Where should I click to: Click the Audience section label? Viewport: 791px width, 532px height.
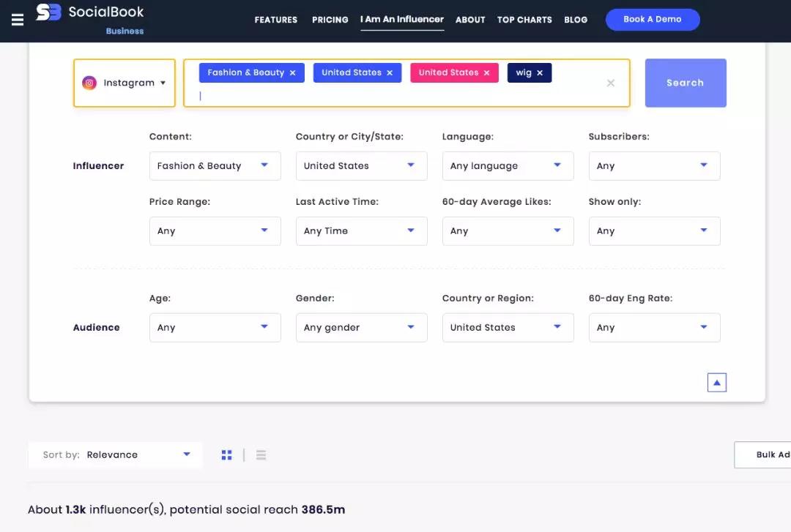click(x=97, y=327)
